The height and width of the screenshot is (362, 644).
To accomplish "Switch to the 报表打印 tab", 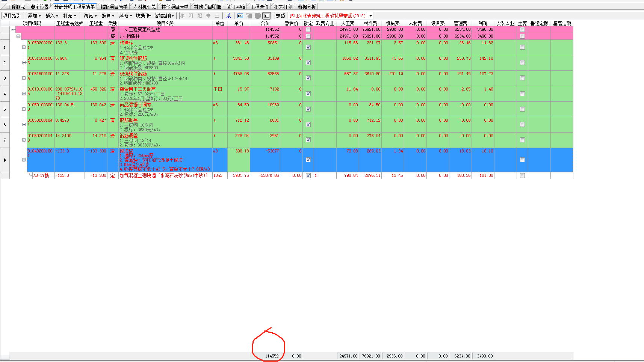I will click(283, 7).
